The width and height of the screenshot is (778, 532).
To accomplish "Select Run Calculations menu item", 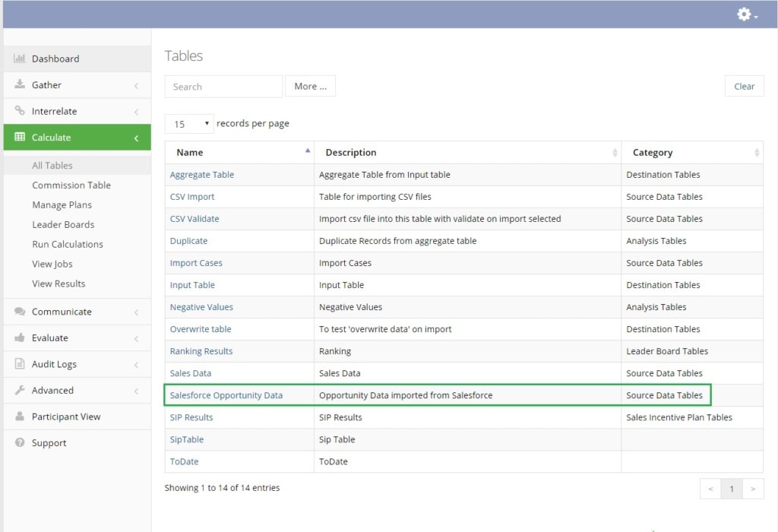I will [x=68, y=244].
